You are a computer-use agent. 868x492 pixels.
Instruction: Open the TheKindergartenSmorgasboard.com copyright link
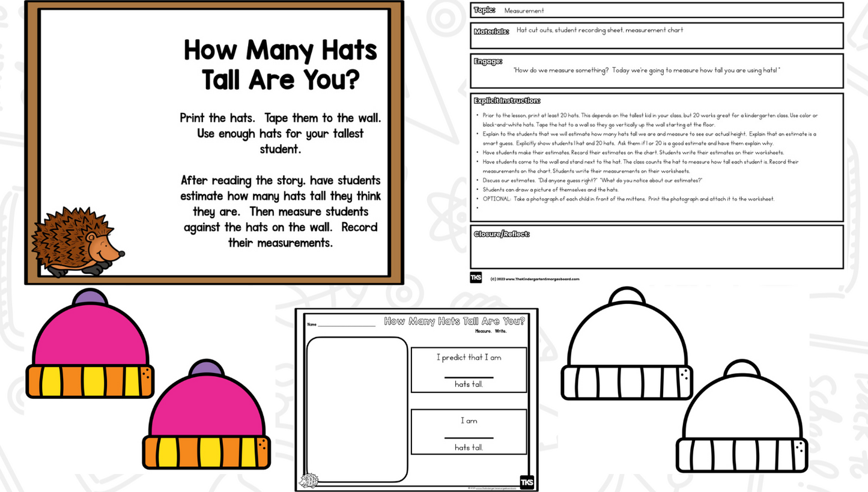pos(535,279)
